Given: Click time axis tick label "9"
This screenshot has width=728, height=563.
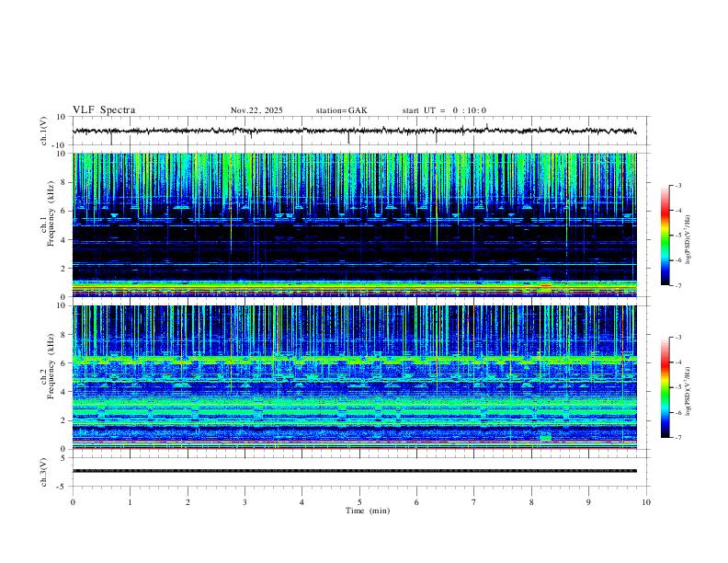Looking at the screenshot, I should [x=588, y=502].
